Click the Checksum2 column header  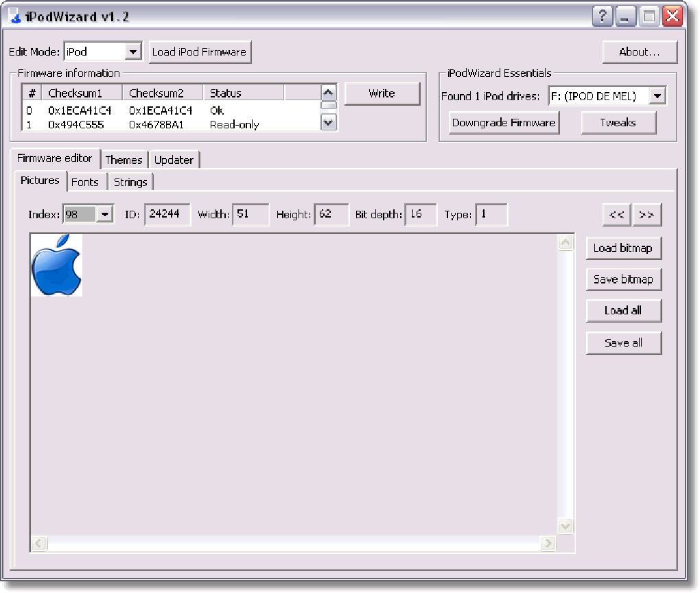click(163, 93)
